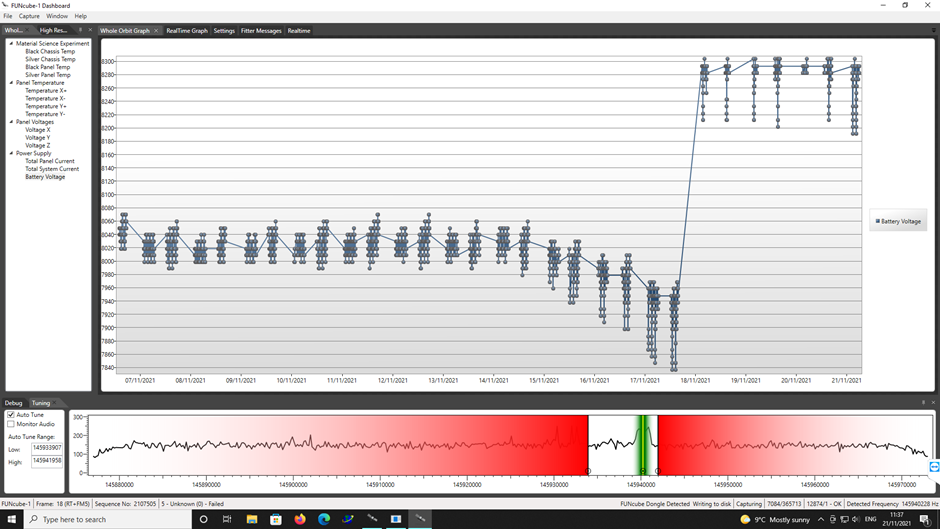The image size is (940, 529).
Task: Enable the Monitor Audio checkbox
Action: pos(11,424)
